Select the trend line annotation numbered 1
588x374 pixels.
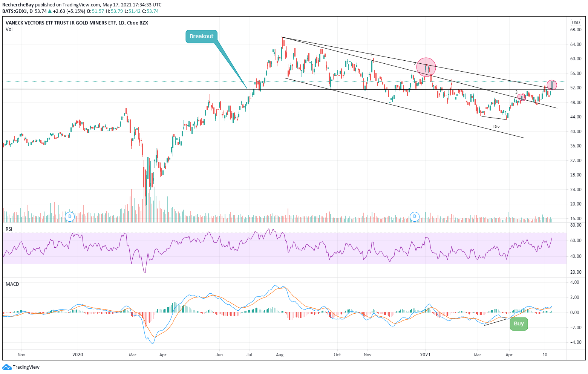coord(371,54)
